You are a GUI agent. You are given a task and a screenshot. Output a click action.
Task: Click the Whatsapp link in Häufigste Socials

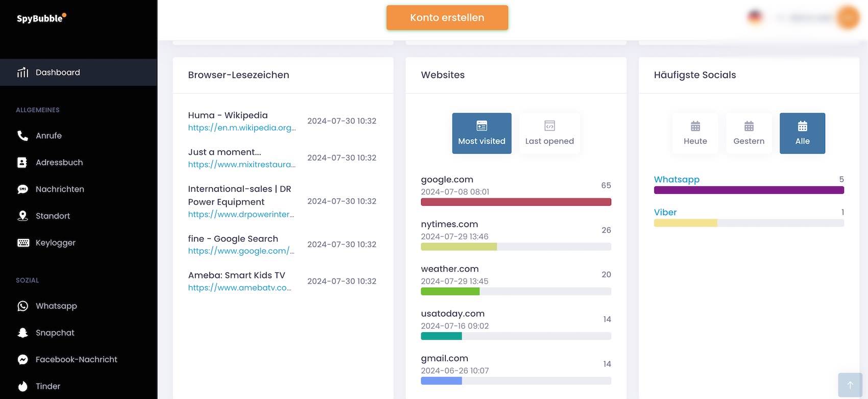[677, 180]
